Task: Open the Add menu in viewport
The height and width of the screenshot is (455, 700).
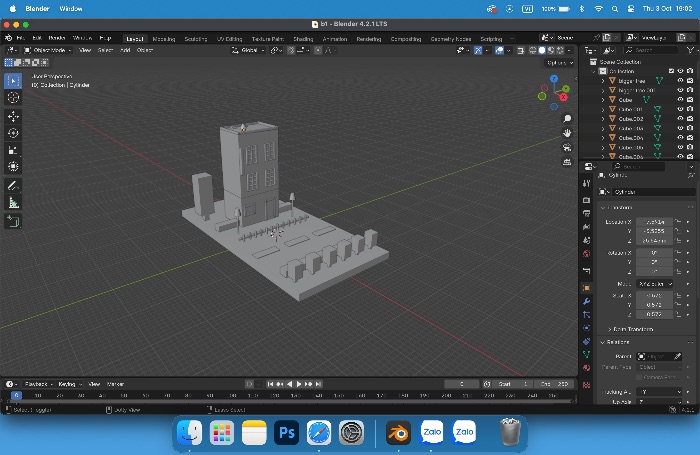Action: (125, 50)
